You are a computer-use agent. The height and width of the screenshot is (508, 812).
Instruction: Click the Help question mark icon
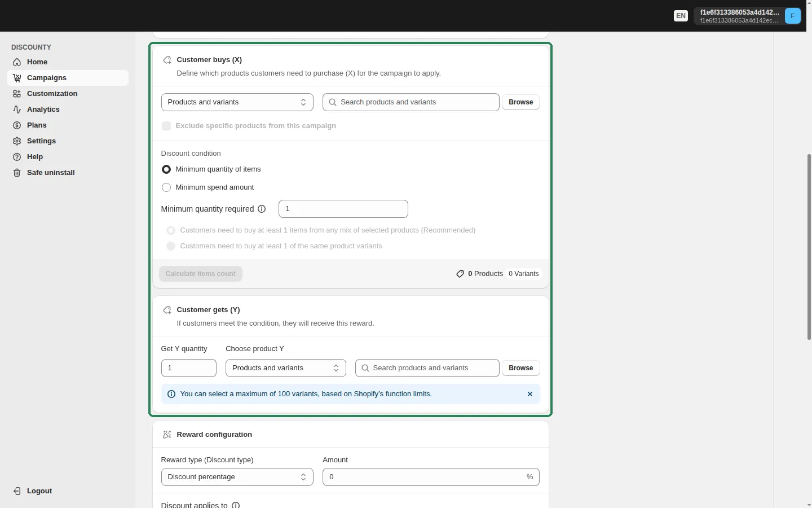click(x=17, y=157)
